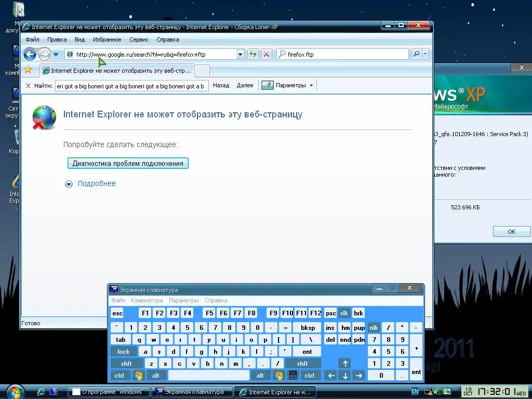This screenshot has width=532, height=399.
Task: Click the IE Back arrow button
Action: click(30, 54)
